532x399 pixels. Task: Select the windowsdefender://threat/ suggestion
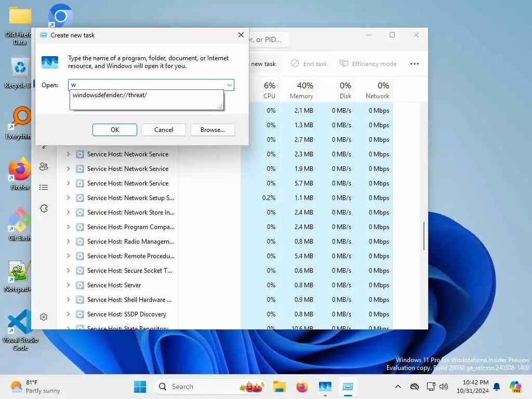110,95
